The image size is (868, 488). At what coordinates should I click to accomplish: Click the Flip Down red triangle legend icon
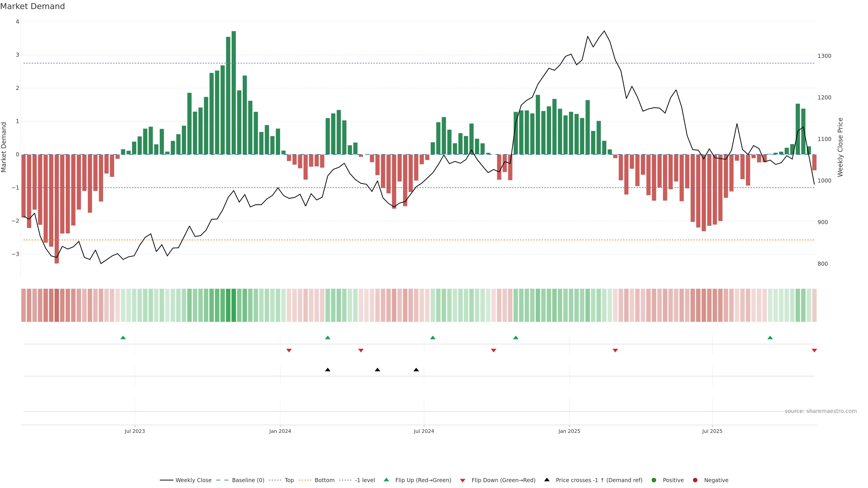(x=463, y=481)
